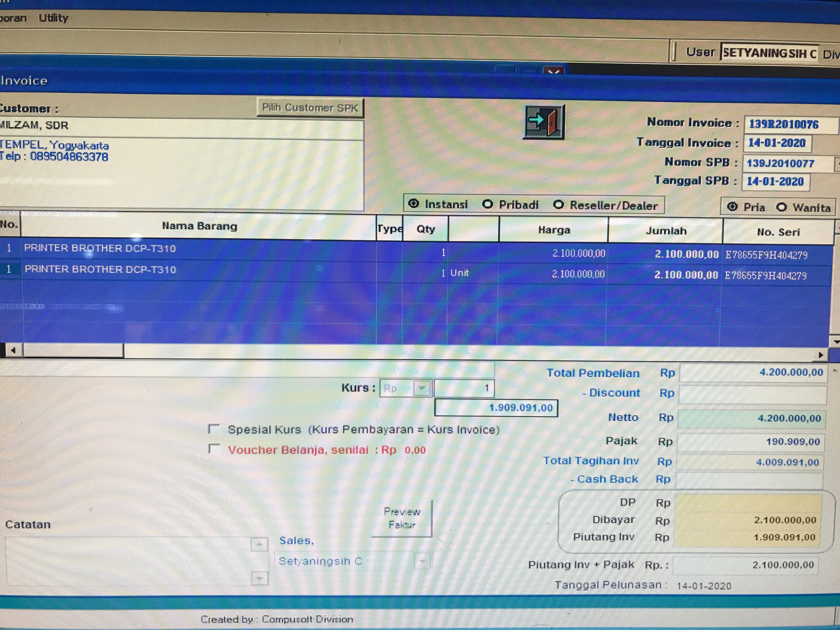840x630 pixels.
Task: Click the Qty column header
Action: (425, 229)
